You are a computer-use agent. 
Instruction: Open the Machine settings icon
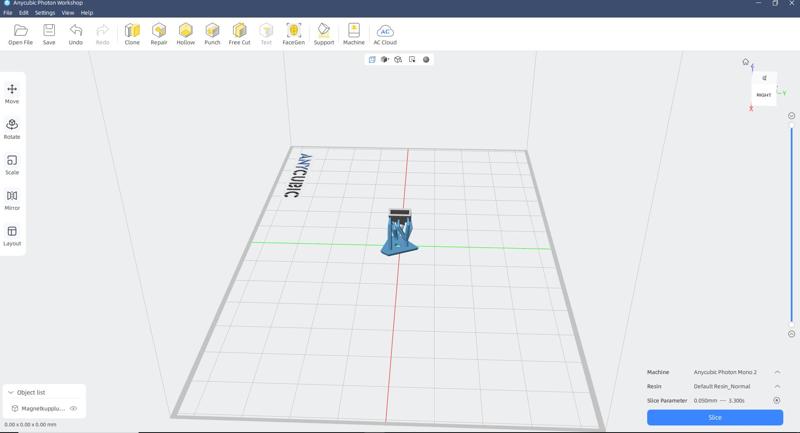354,34
